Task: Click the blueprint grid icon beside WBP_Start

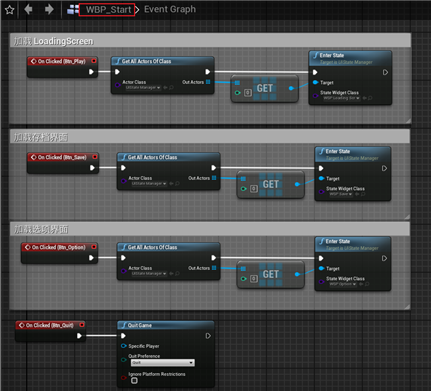Action: pos(73,10)
